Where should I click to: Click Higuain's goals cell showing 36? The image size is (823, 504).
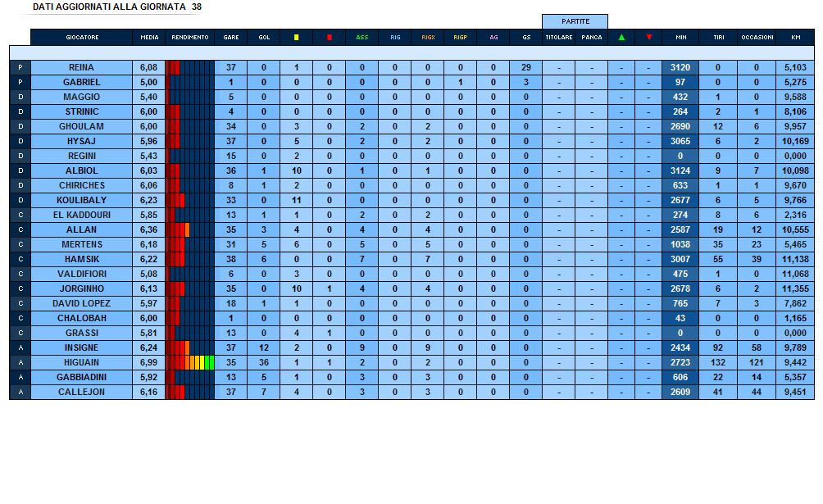click(x=263, y=362)
